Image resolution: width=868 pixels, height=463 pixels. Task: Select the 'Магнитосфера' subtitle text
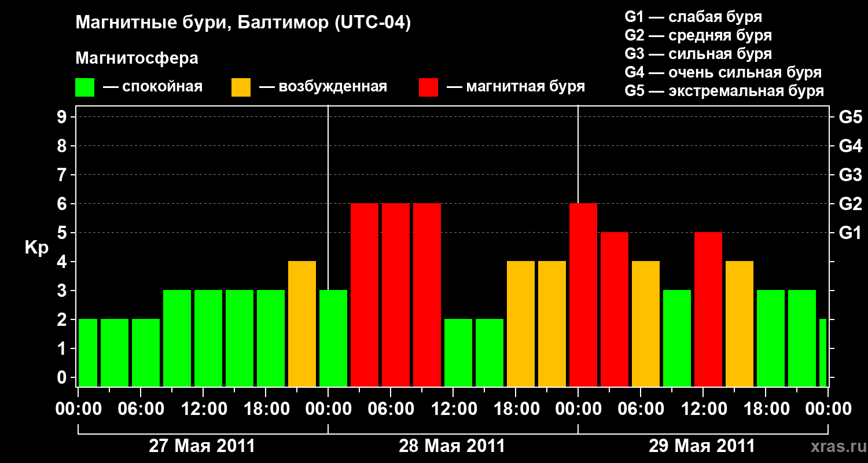pos(137,58)
